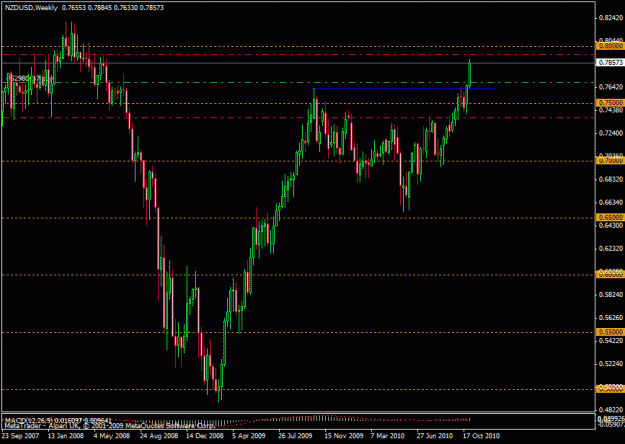This screenshot has width=625, height=444.
Task: Click the 23 Sep 2007 date label
Action: pyautogui.click(x=21, y=436)
